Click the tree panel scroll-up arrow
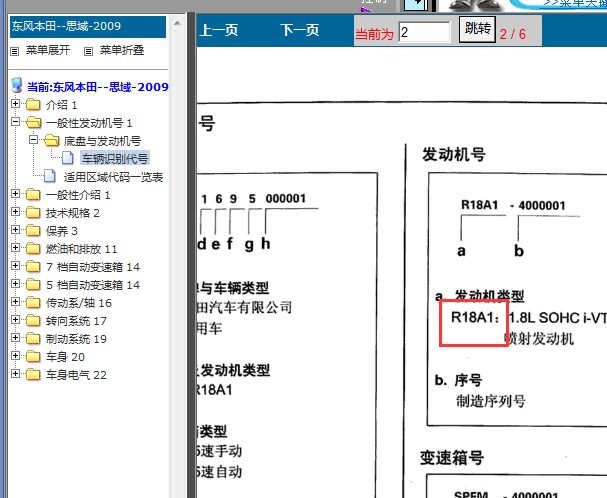607x498 pixels. [x=177, y=24]
